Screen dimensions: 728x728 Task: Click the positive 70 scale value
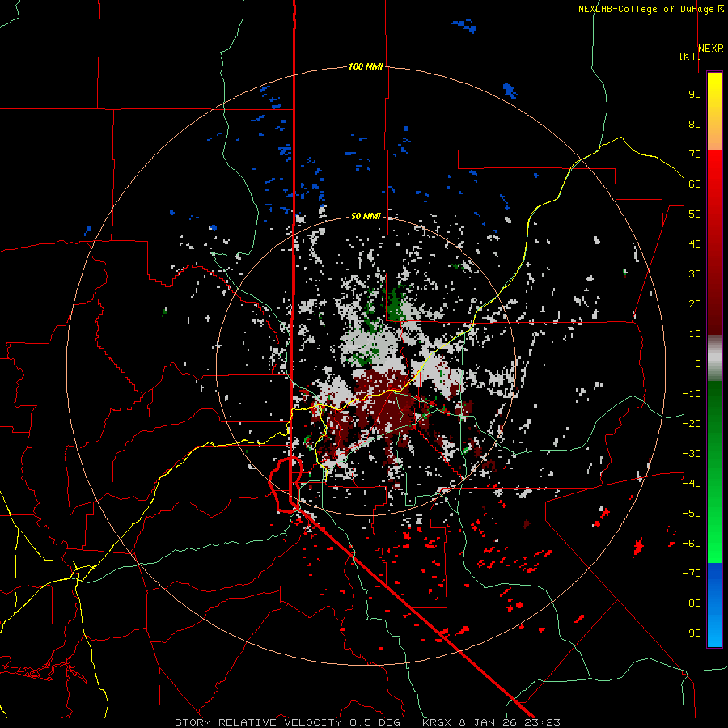pyautogui.click(x=695, y=154)
